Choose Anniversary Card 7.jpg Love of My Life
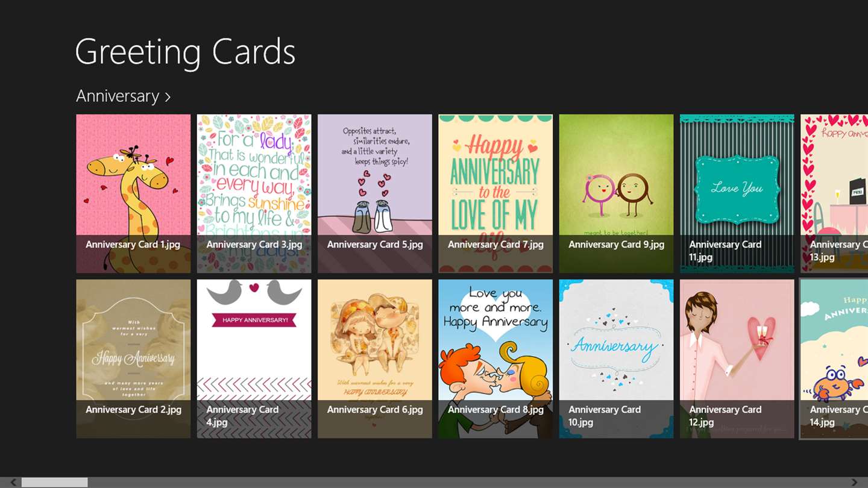Viewport: 868px width, 488px height. pos(495,193)
